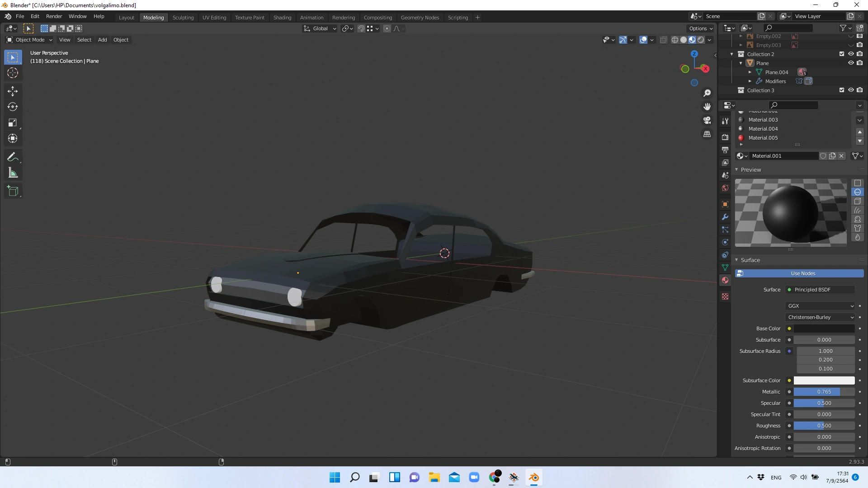The width and height of the screenshot is (868, 488).
Task: Toggle X-ray mode in the viewport header
Action: (664, 40)
